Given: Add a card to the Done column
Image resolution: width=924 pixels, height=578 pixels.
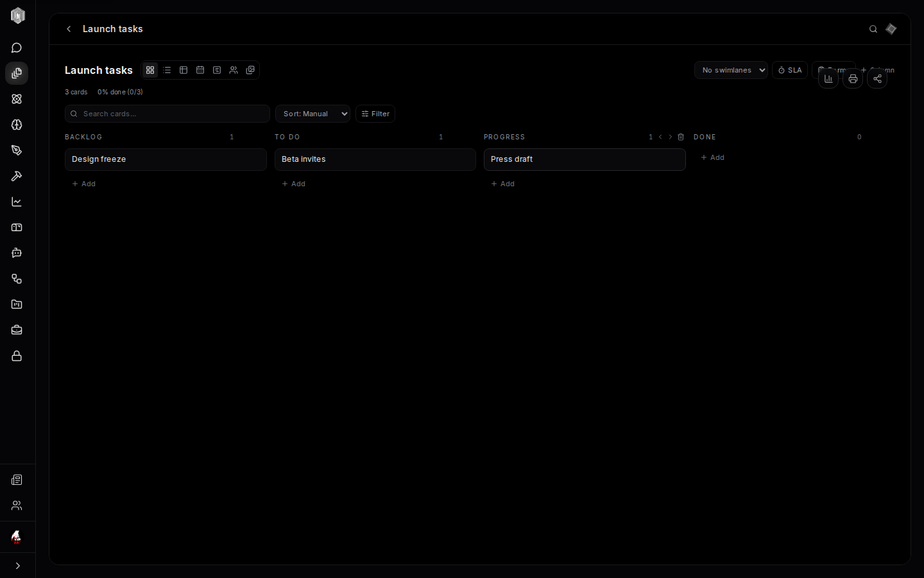Looking at the screenshot, I should 713,157.
